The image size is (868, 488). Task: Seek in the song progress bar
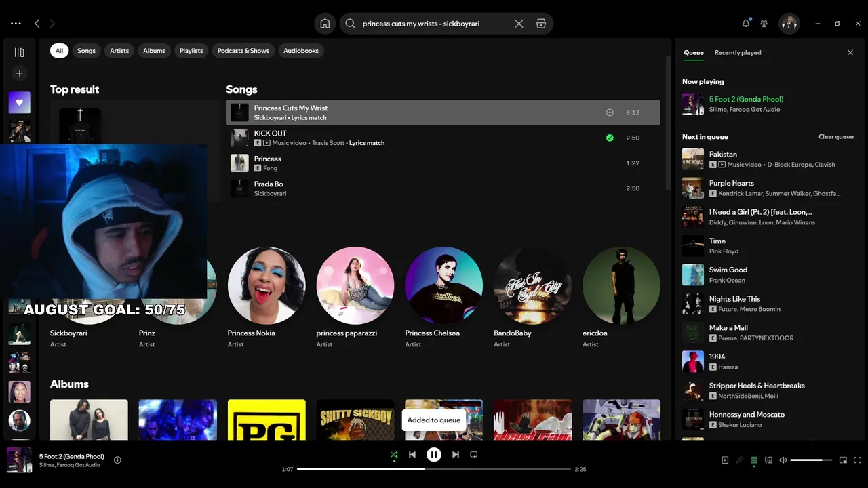point(434,469)
